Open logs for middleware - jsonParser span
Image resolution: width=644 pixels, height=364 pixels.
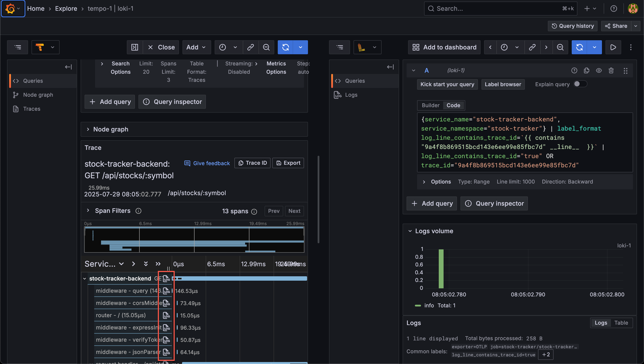pos(166,352)
